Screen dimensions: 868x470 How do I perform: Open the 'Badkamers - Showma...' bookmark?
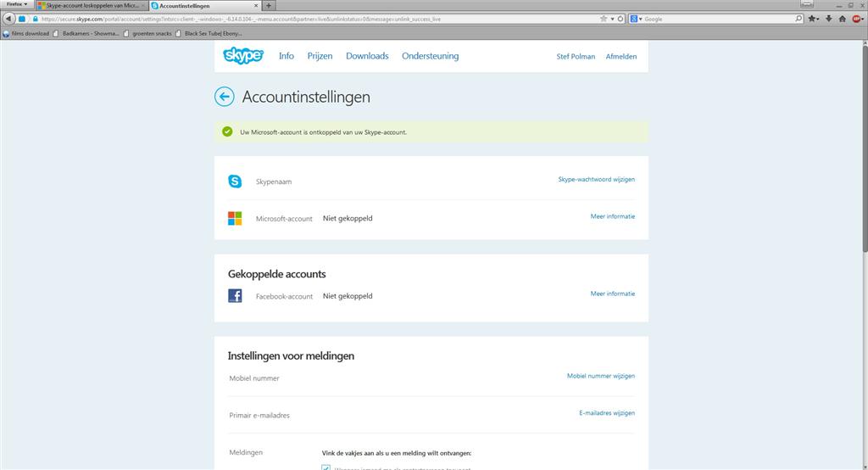pos(86,33)
